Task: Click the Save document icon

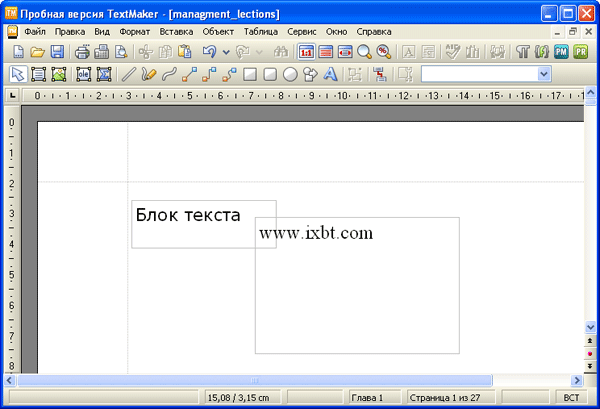Action: click(57, 51)
